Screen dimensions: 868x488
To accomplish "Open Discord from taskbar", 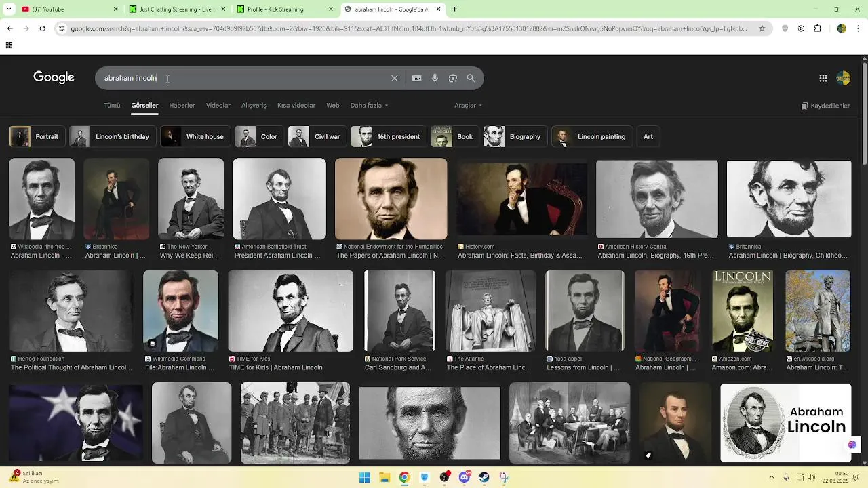I will (465, 477).
